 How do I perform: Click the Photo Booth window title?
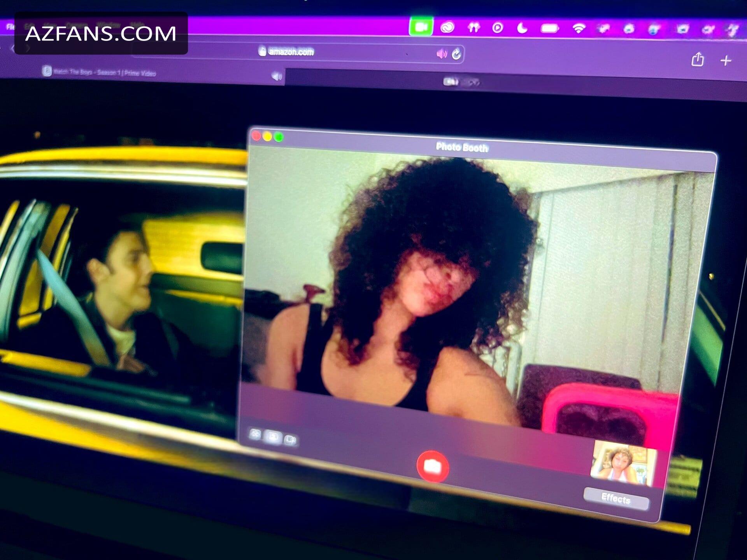[462, 147]
